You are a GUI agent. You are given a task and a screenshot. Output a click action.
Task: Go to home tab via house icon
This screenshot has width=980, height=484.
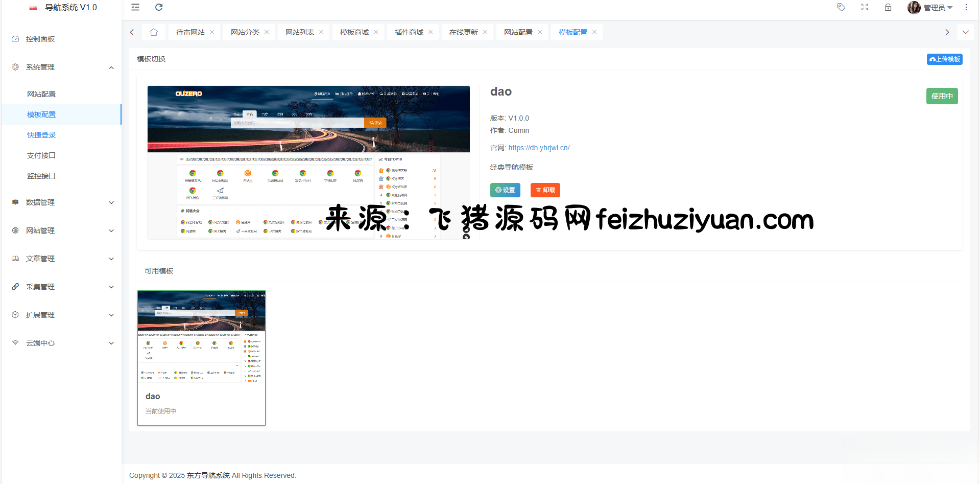[154, 32]
